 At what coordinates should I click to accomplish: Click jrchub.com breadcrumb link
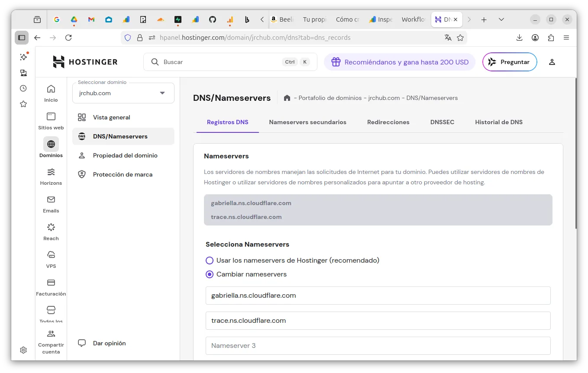(x=384, y=98)
